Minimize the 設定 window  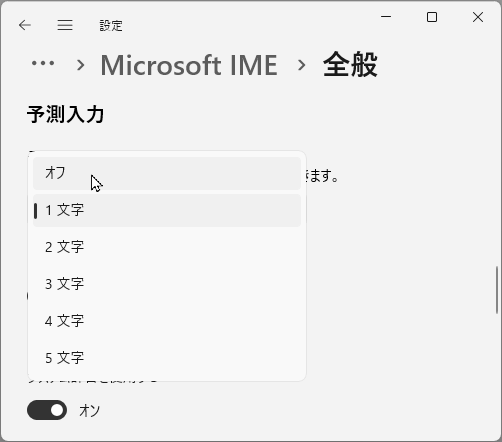pos(386,17)
